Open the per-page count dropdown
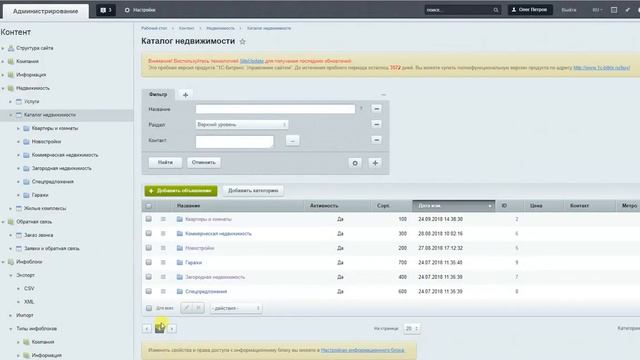The image size is (640, 360). (412, 329)
